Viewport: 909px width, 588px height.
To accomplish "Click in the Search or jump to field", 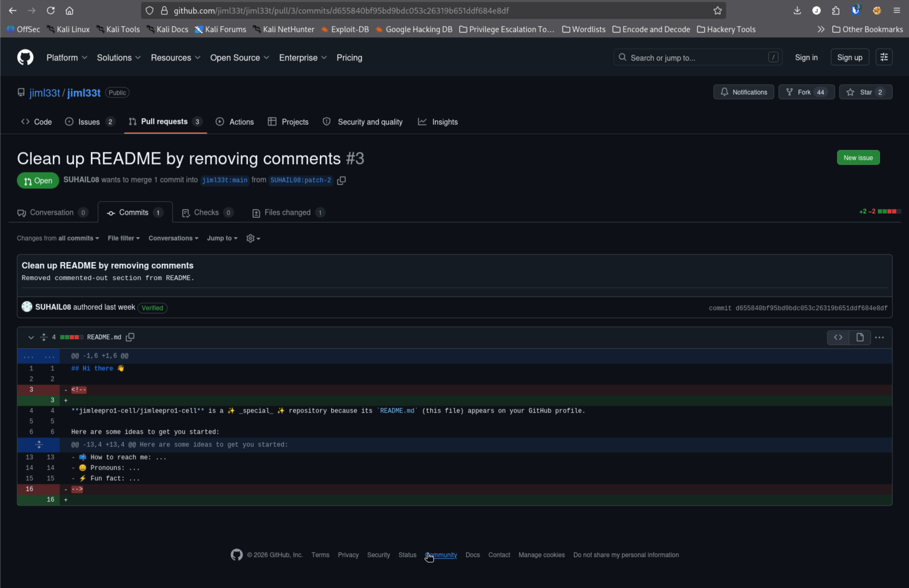I will click(x=698, y=57).
